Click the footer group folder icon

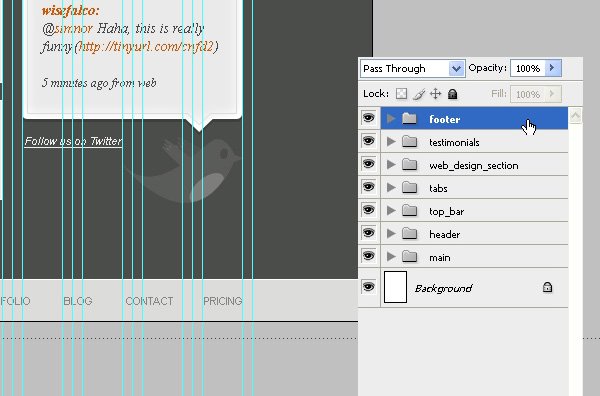point(409,119)
